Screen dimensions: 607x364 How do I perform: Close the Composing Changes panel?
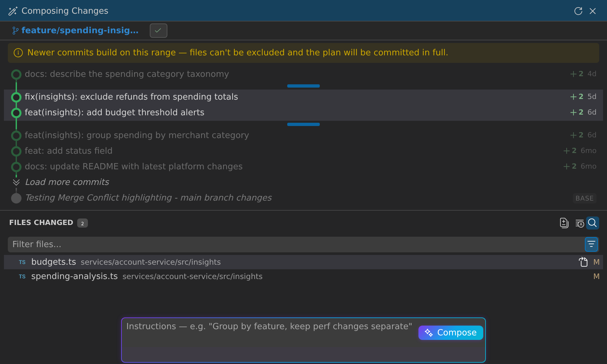pyautogui.click(x=593, y=11)
